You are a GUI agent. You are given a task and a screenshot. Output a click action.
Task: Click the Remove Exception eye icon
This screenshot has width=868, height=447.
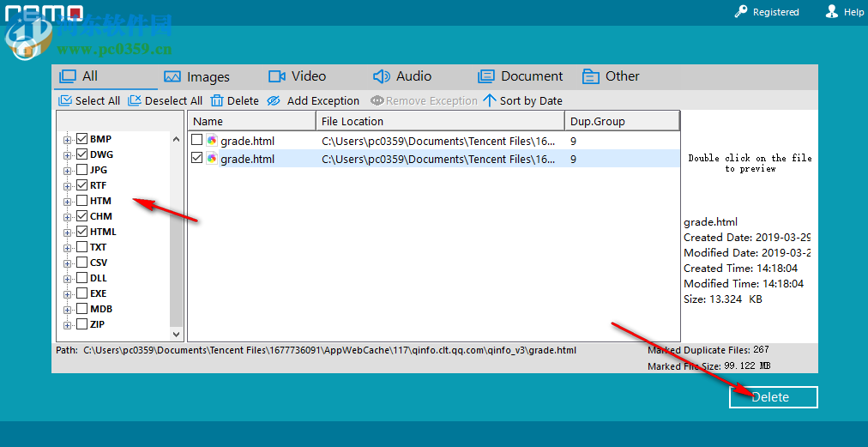pos(377,100)
